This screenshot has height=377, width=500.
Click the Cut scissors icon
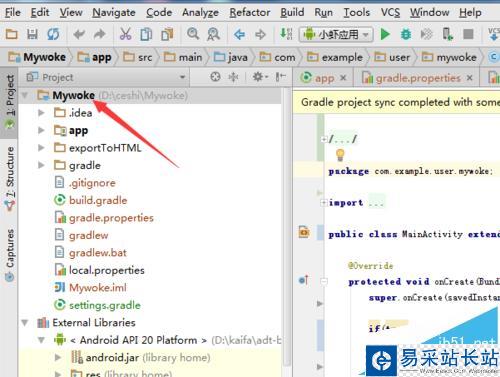tap(125, 34)
